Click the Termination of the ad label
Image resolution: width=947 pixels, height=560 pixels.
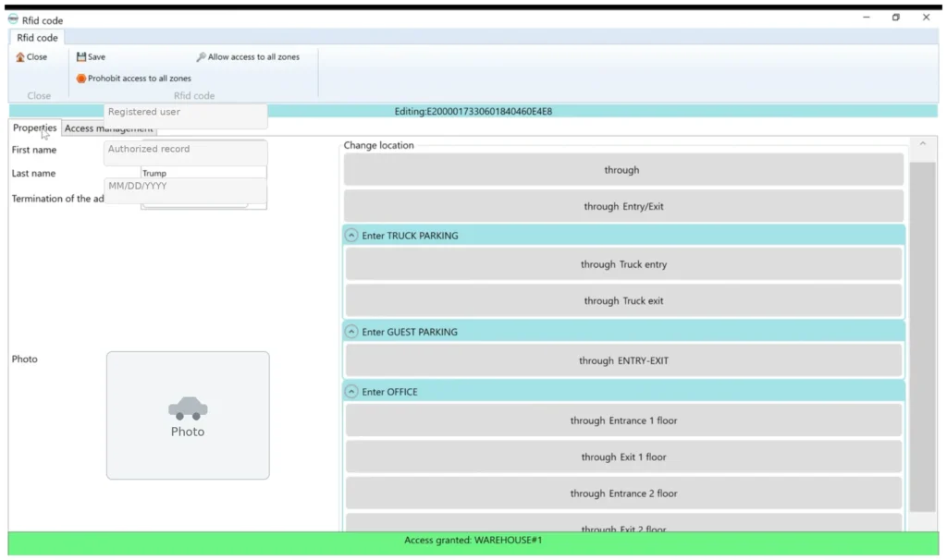point(57,199)
